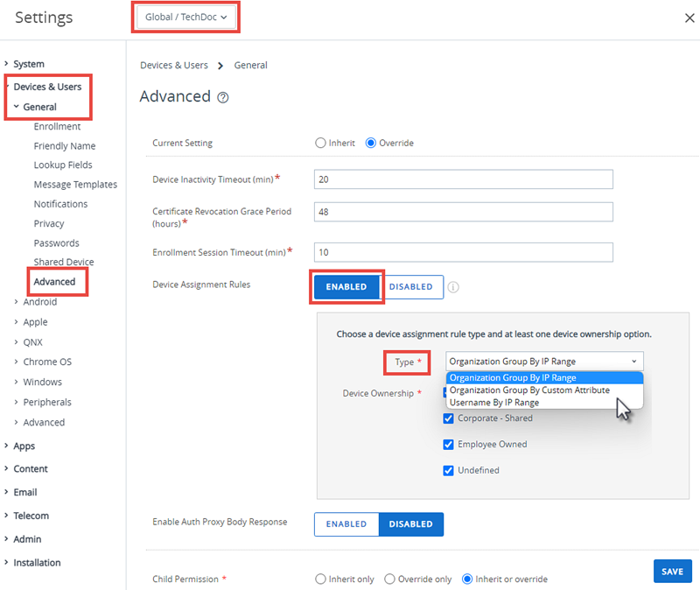Image resolution: width=700 pixels, height=590 pixels.
Task: Expand the Admin section
Action: (x=7, y=539)
